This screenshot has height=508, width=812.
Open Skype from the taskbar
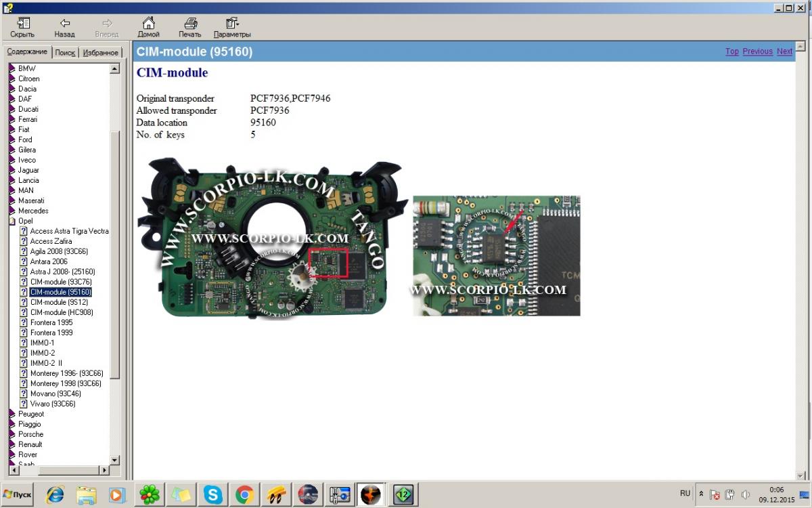[x=213, y=494]
